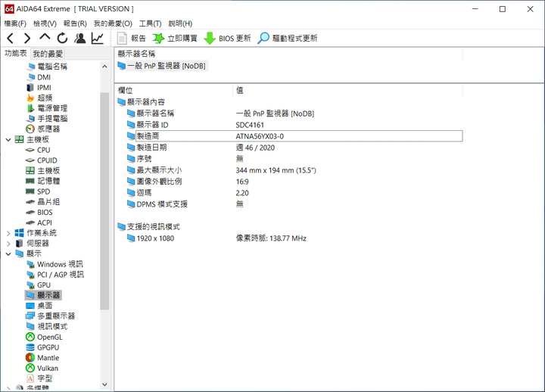Click the 驅動程式更新 driver update button
Screen dimensions: 545x392
pyautogui.click(x=288, y=39)
